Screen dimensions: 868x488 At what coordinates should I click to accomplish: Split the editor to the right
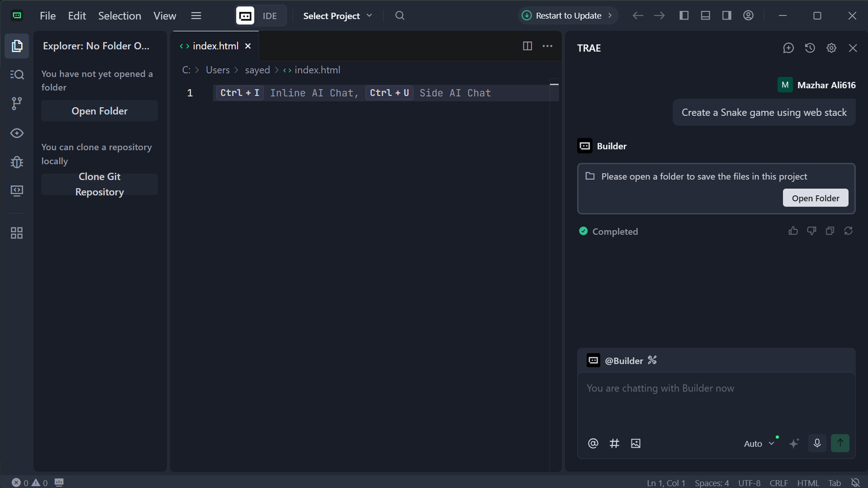pos(527,46)
